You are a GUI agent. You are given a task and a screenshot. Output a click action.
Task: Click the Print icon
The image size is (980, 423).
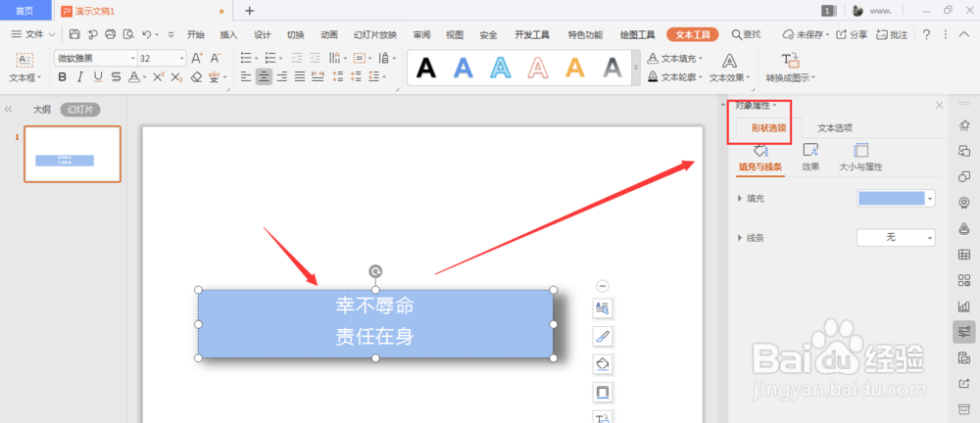click(111, 34)
